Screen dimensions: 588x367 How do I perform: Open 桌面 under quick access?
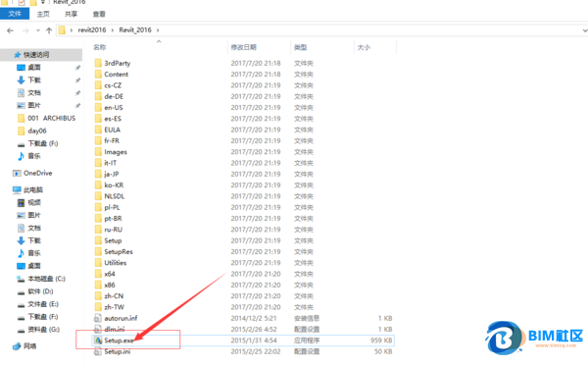(34, 68)
